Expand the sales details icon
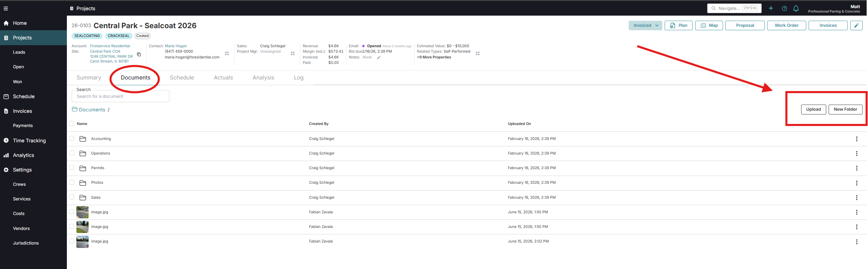The width and height of the screenshot is (868, 269). point(293,53)
